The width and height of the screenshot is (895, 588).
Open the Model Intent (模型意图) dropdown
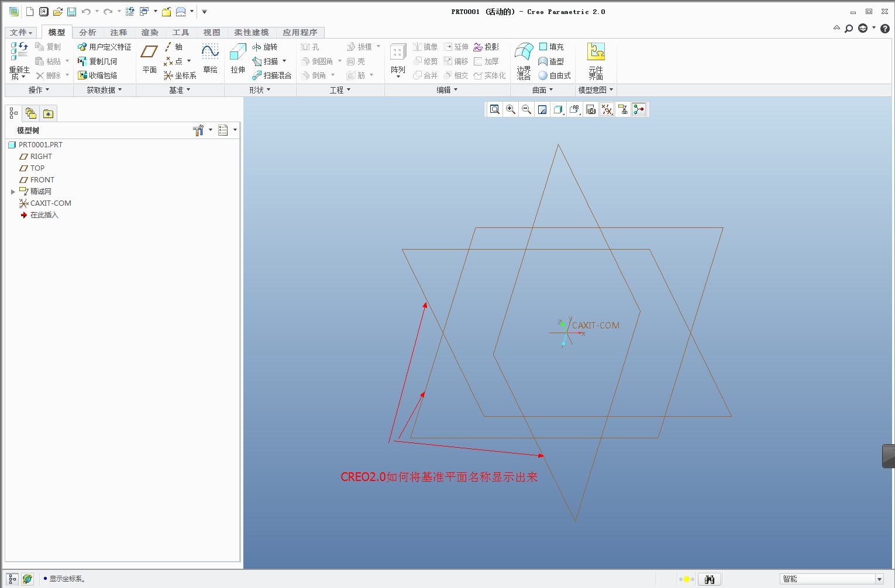pyautogui.click(x=595, y=90)
